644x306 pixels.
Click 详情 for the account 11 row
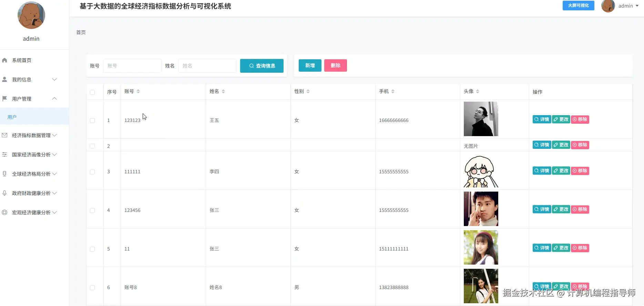(542, 248)
